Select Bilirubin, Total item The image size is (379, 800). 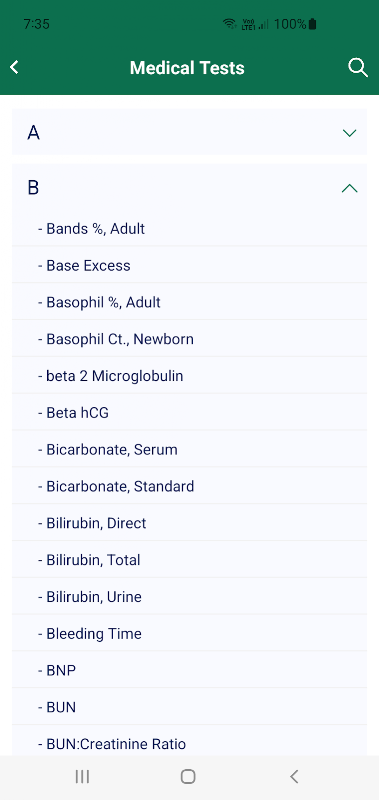189,560
